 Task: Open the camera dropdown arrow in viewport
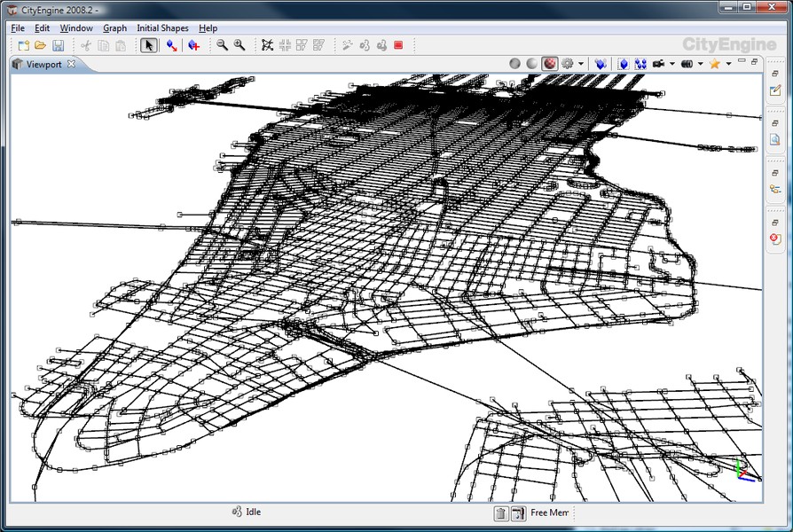tap(672, 64)
